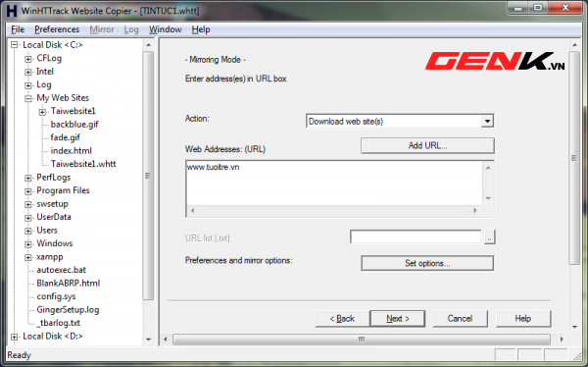Browse for URL list with the .. button
Image resolution: width=588 pixels, height=367 pixels.
(x=489, y=237)
